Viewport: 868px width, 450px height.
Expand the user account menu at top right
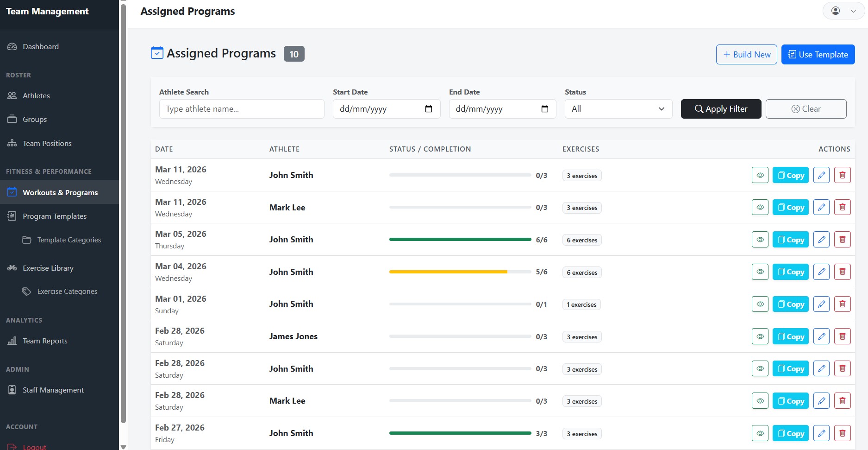(843, 11)
